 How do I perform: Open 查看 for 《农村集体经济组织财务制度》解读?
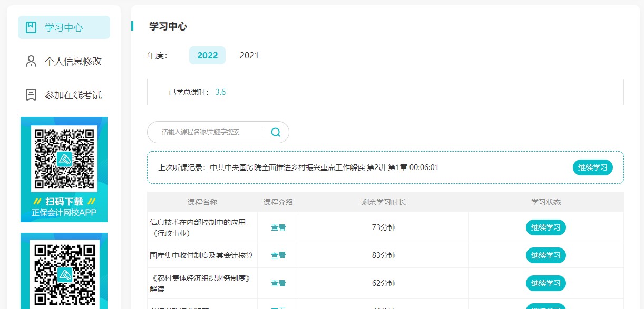click(278, 283)
